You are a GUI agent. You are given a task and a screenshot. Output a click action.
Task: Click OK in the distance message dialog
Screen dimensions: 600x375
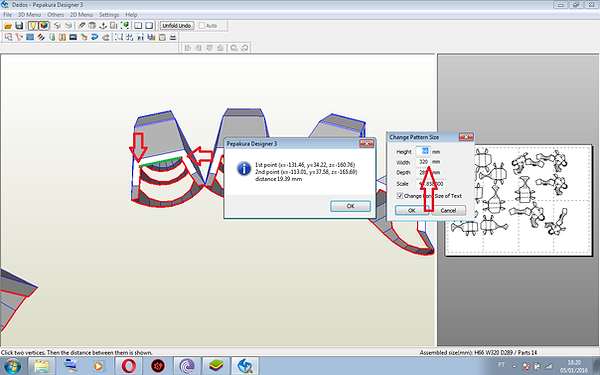351,206
